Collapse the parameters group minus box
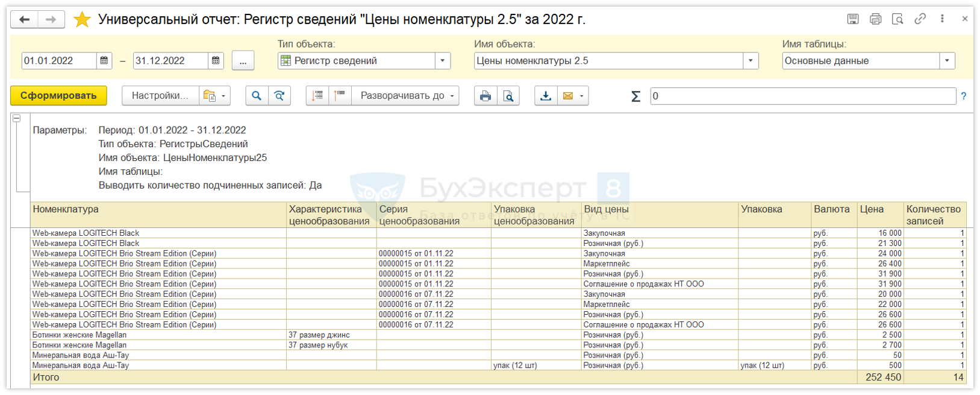Image resolution: width=980 pixels, height=395 pixels. (x=17, y=118)
